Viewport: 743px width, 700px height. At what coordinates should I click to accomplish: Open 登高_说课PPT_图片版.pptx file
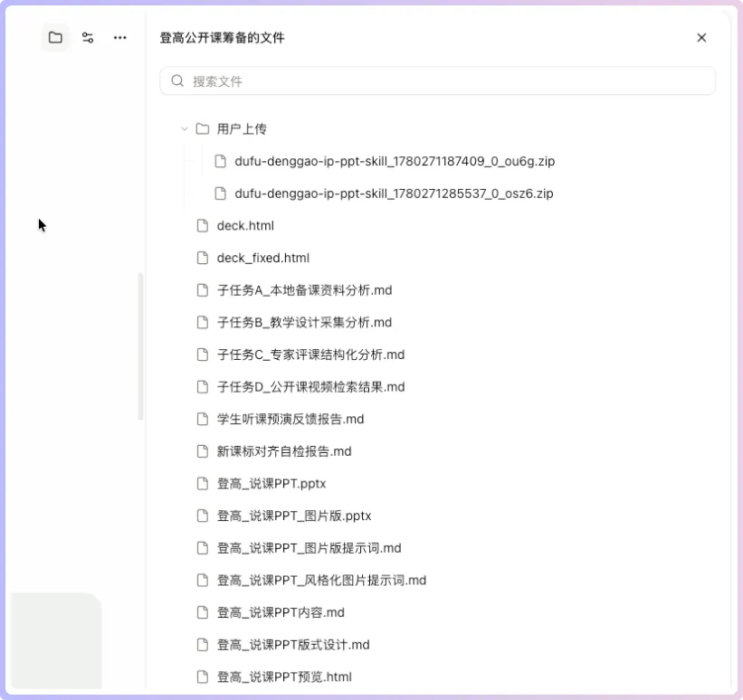[x=294, y=516]
